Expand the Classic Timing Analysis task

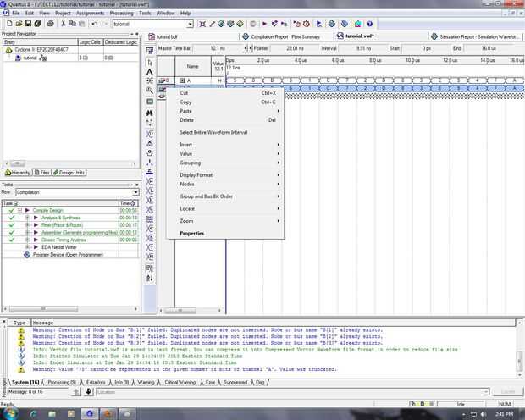pyautogui.click(x=28, y=240)
